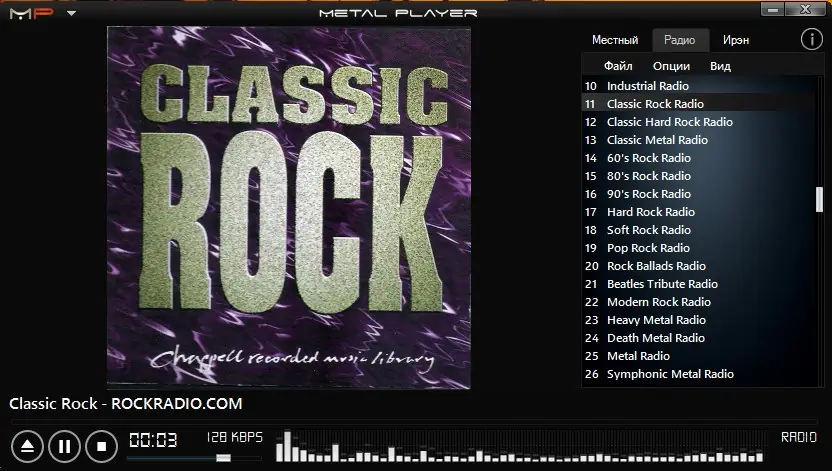Image resolution: width=832 pixels, height=471 pixels.
Task: Click the RADIO mode indicator
Action: 799,437
